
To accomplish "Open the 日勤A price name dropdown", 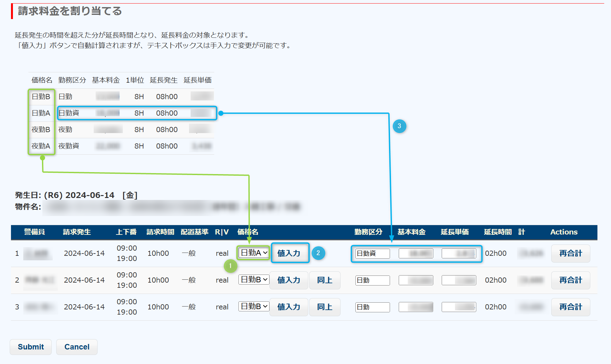I will pyautogui.click(x=254, y=253).
